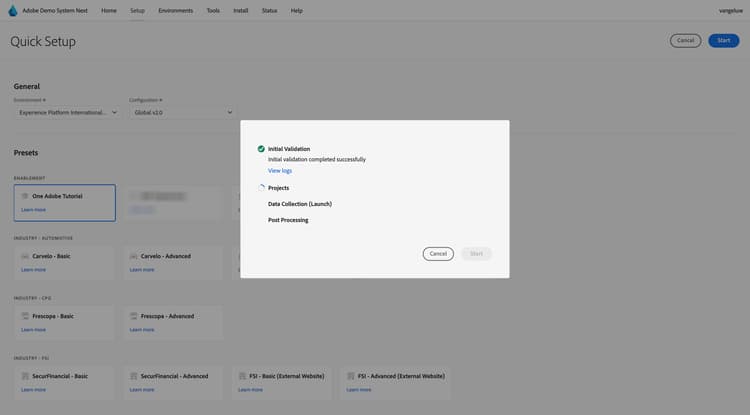Open Learn more under SecurFinancial - Basic
The width and height of the screenshot is (750, 415).
tap(33, 390)
